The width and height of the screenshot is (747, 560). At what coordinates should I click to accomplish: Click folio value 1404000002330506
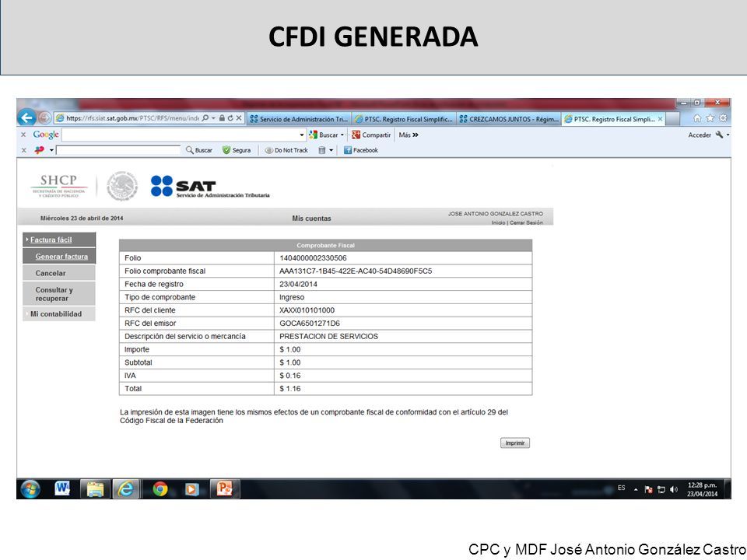[313, 257]
